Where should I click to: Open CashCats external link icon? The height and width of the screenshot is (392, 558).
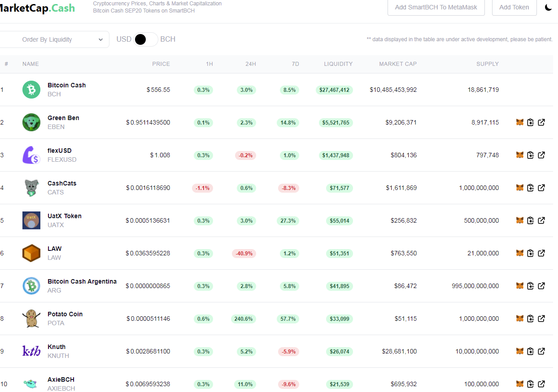click(541, 188)
